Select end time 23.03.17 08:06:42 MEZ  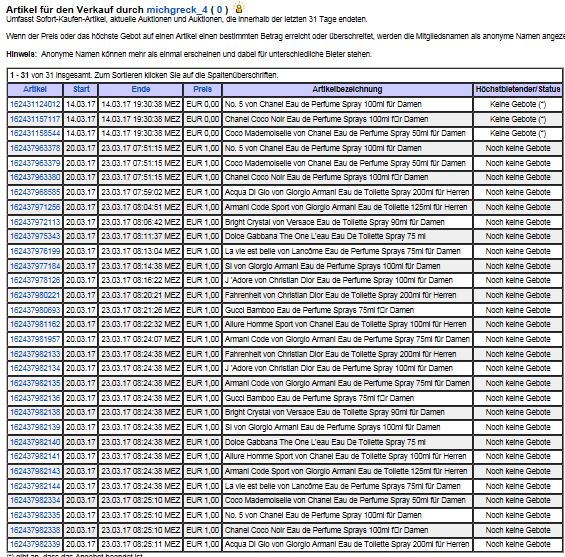click(x=141, y=222)
